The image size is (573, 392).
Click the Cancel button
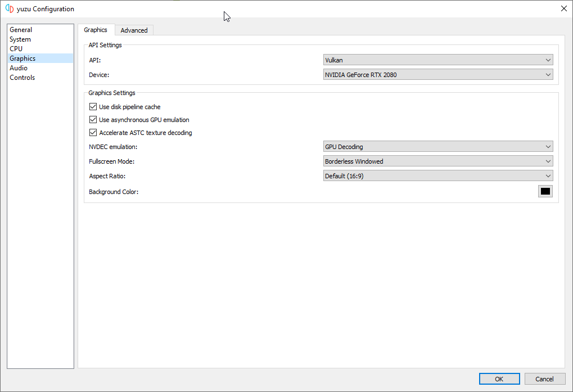point(544,379)
